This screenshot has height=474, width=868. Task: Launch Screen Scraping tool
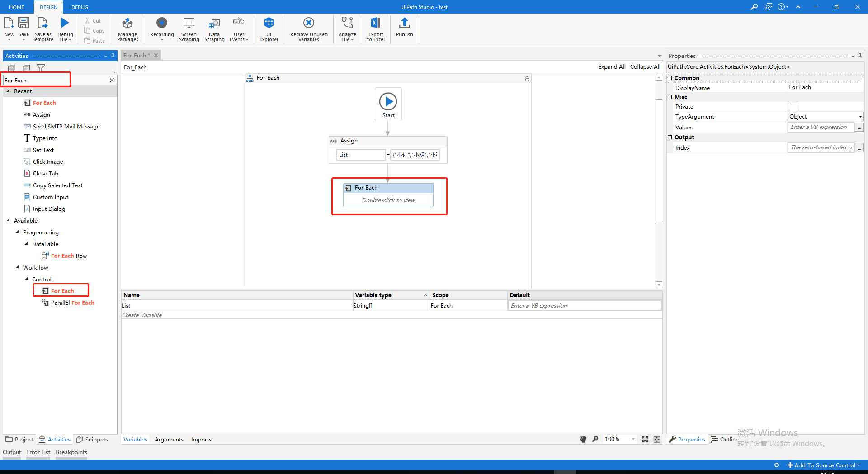(189, 29)
